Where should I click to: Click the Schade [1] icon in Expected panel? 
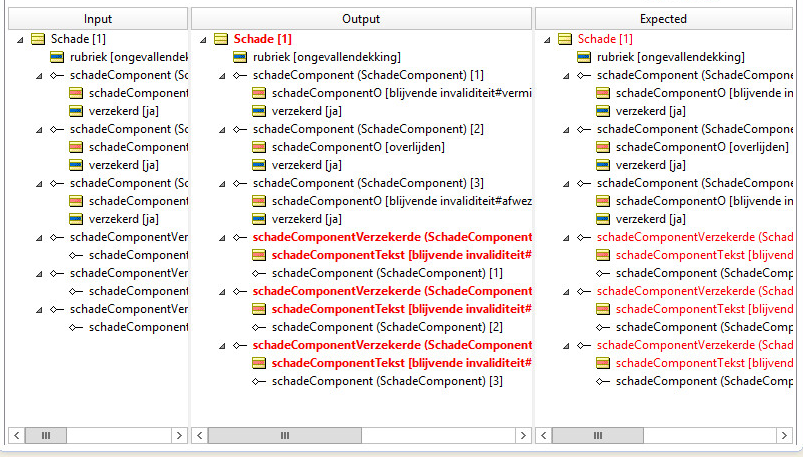(x=565, y=39)
